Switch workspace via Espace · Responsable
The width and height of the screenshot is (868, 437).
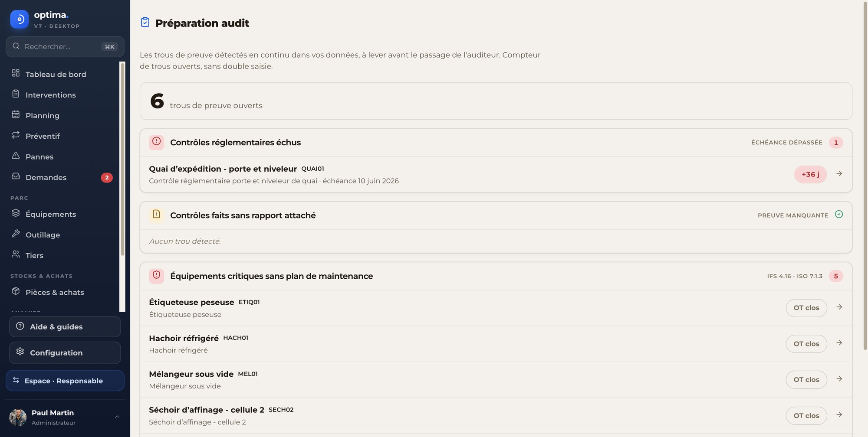pyautogui.click(x=65, y=381)
